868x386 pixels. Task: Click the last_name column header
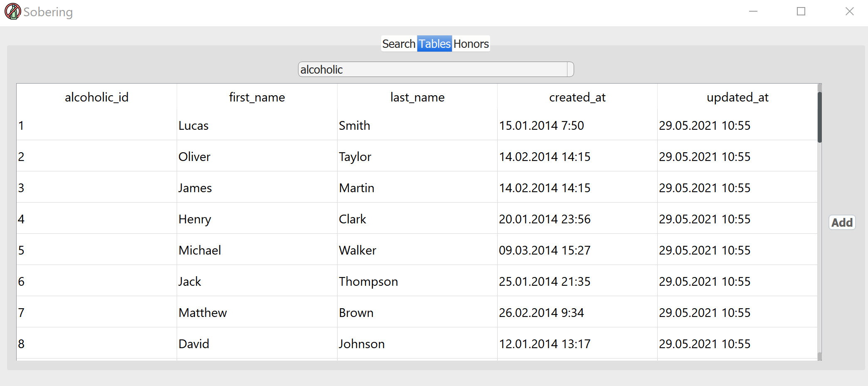pos(417,97)
